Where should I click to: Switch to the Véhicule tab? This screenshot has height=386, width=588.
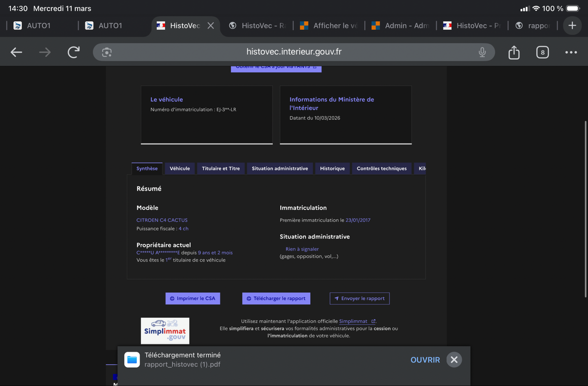179,169
